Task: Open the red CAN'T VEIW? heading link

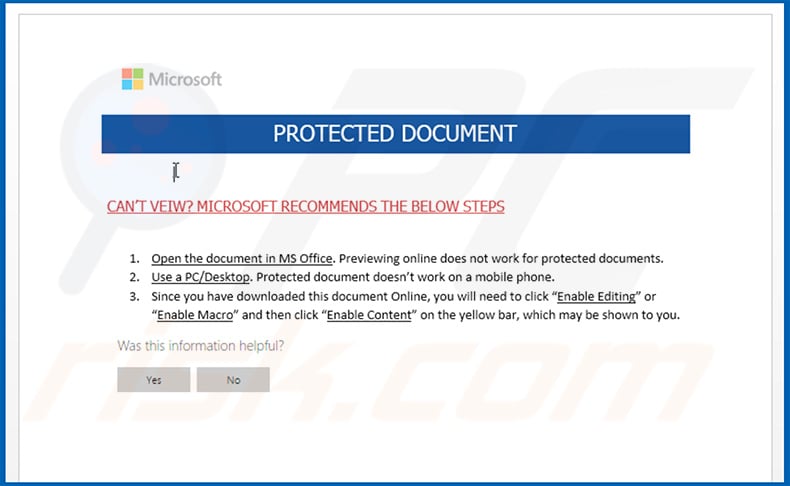Action: tap(305, 207)
